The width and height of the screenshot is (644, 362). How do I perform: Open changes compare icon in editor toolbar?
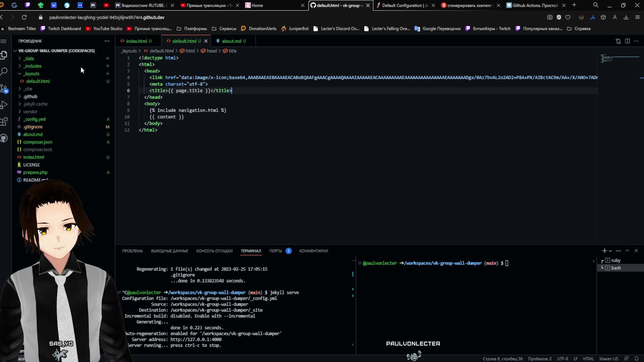click(618, 41)
